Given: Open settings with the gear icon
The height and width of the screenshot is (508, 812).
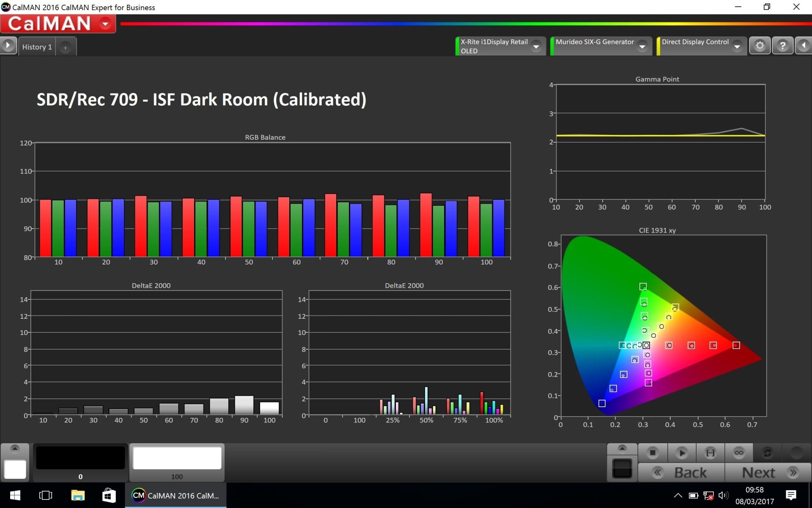Looking at the screenshot, I should tap(760, 46).
